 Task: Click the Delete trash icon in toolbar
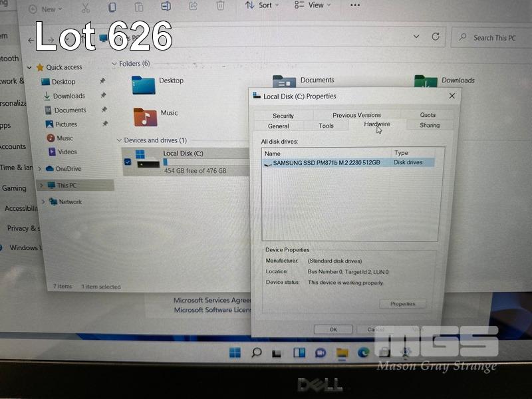(220, 6)
